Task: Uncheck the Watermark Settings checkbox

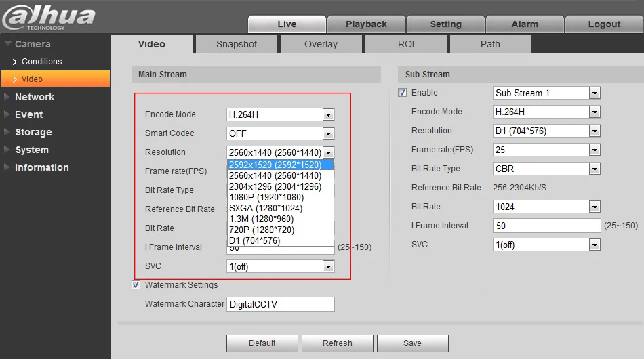Action: point(136,284)
